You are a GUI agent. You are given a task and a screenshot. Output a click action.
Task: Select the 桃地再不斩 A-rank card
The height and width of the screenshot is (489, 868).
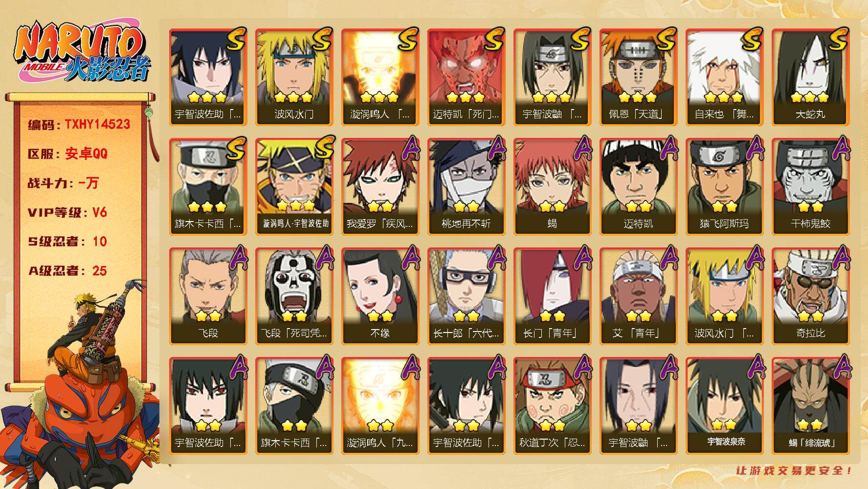pyautogui.click(x=466, y=186)
